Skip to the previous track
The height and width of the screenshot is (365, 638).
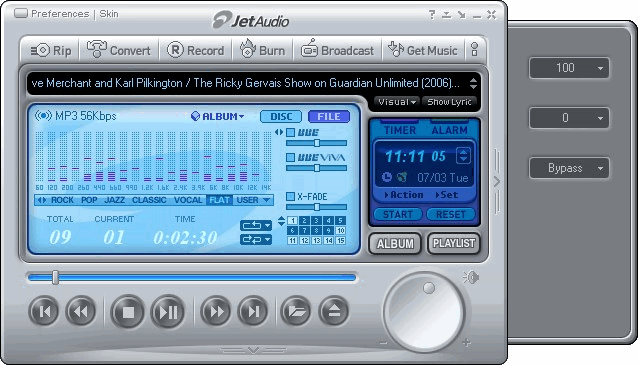click(44, 311)
